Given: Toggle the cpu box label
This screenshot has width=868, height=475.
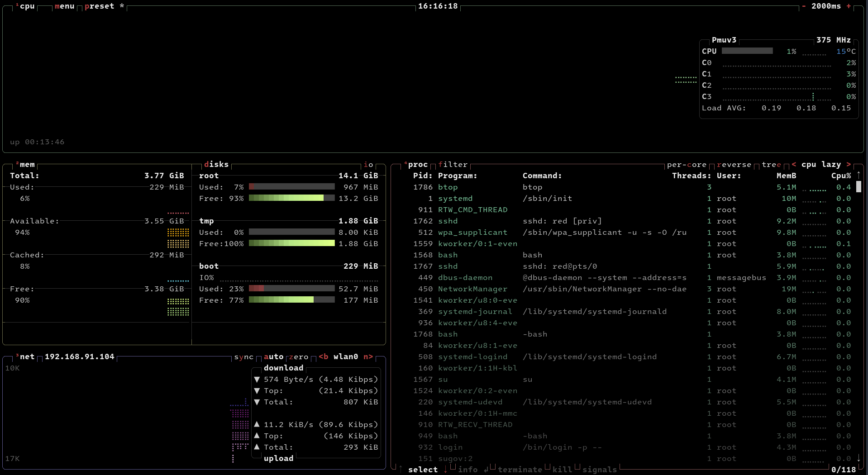Looking at the screenshot, I should (25, 6).
